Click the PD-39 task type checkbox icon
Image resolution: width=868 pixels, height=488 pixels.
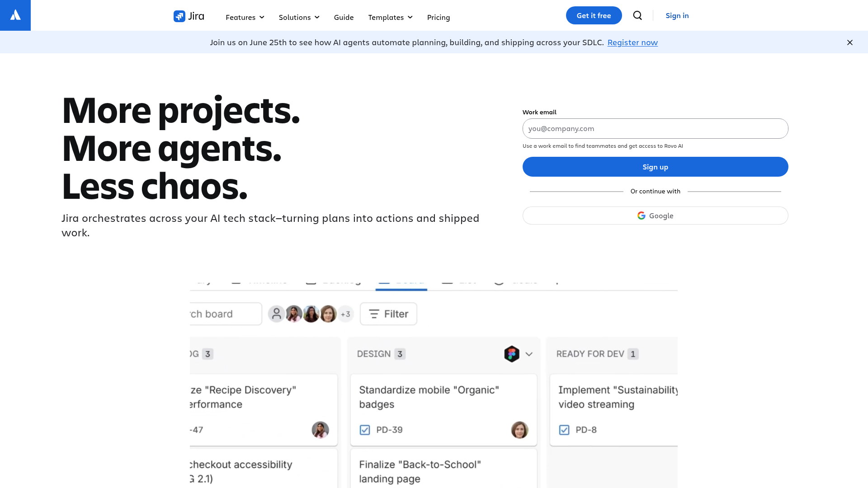click(x=365, y=430)
